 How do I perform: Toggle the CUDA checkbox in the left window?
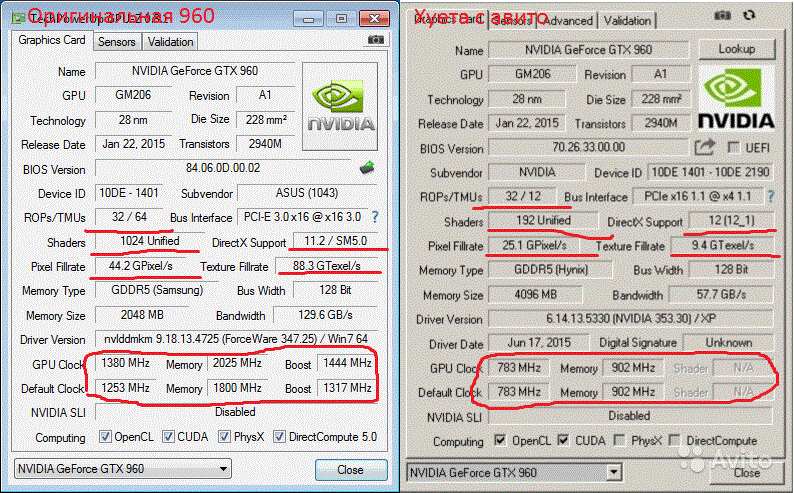point(168,436)
